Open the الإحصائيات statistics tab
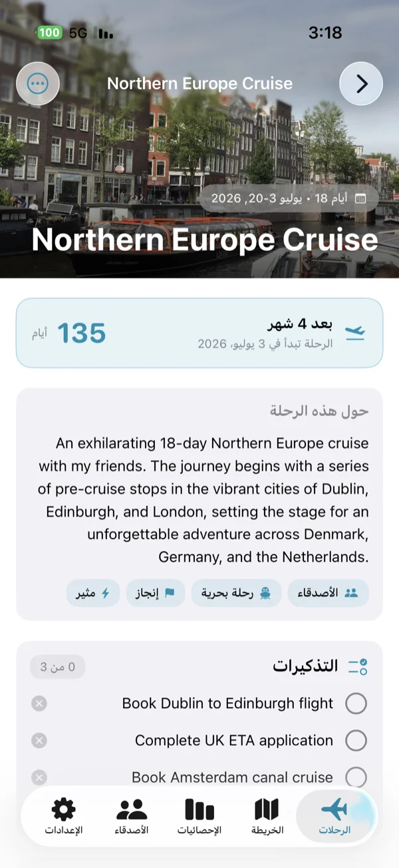The height and width of the screenshot is (868, 399). (199, 816)
